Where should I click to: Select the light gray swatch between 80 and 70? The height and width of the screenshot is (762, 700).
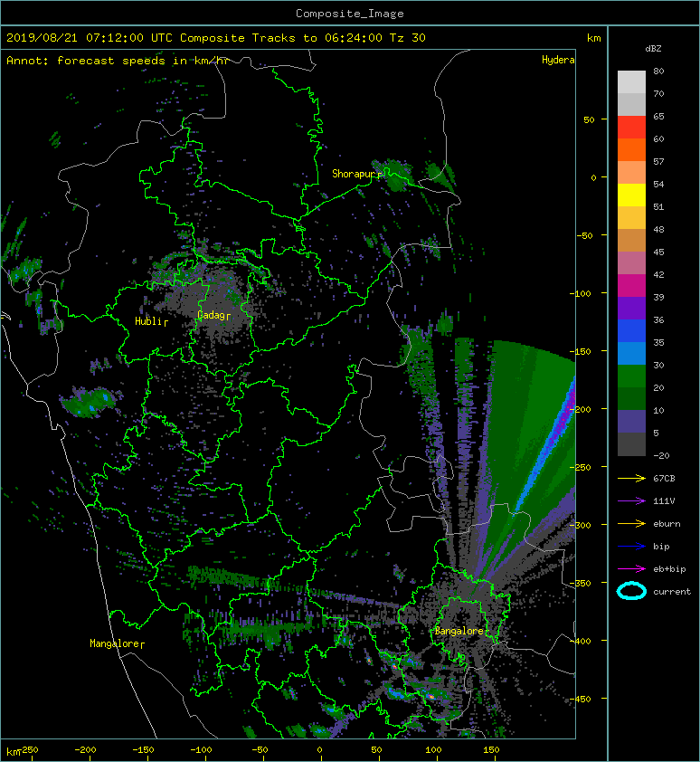tap(631, 82)
